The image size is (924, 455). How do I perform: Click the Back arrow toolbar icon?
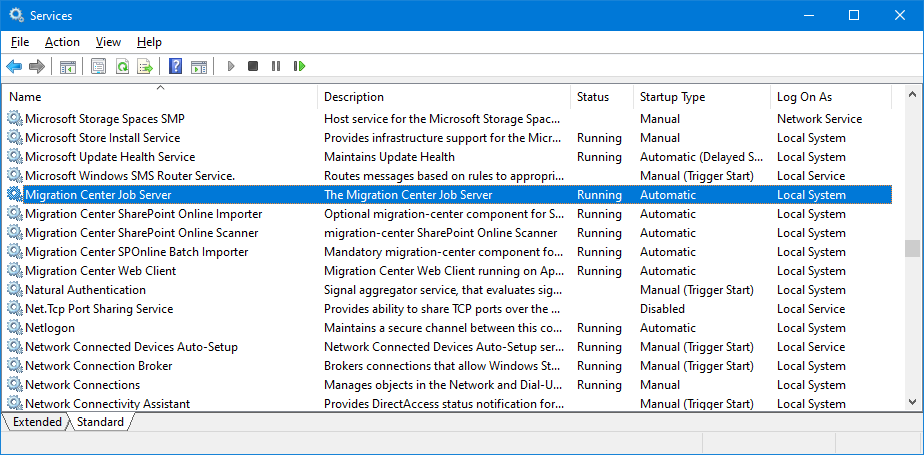coord(14,66)
